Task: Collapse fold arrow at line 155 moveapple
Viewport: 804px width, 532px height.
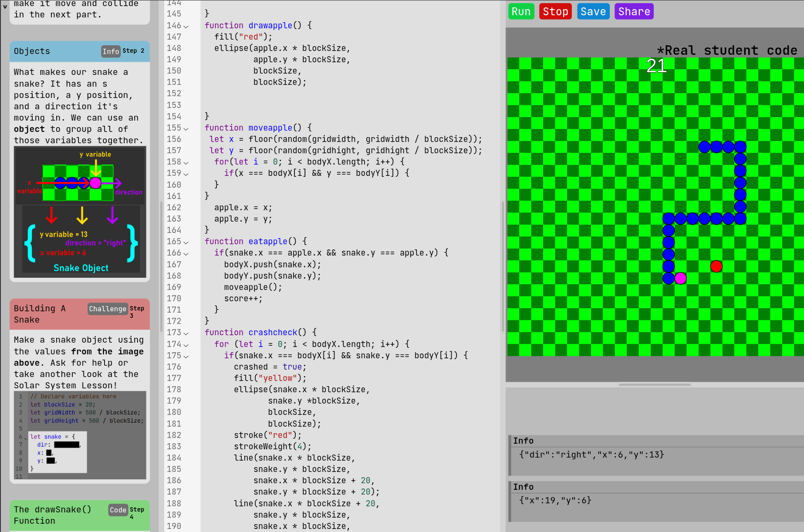Action: 186,128
